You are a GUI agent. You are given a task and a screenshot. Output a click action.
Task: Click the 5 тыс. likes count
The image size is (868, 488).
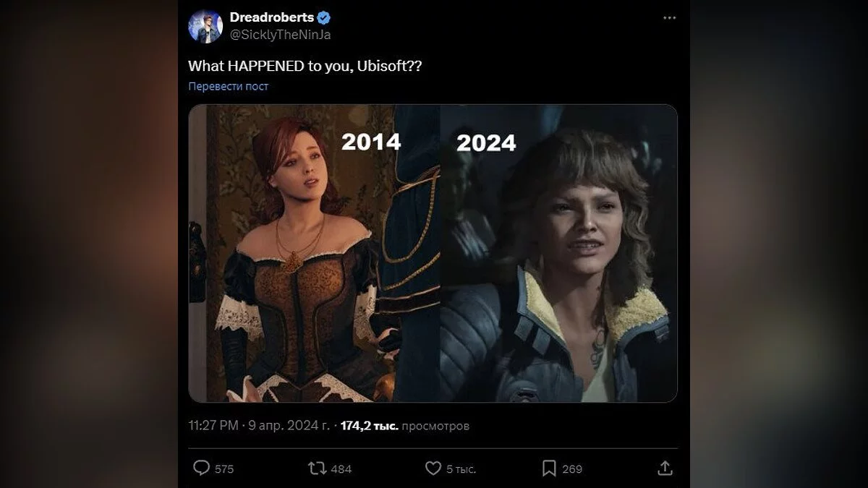(461, 468)
